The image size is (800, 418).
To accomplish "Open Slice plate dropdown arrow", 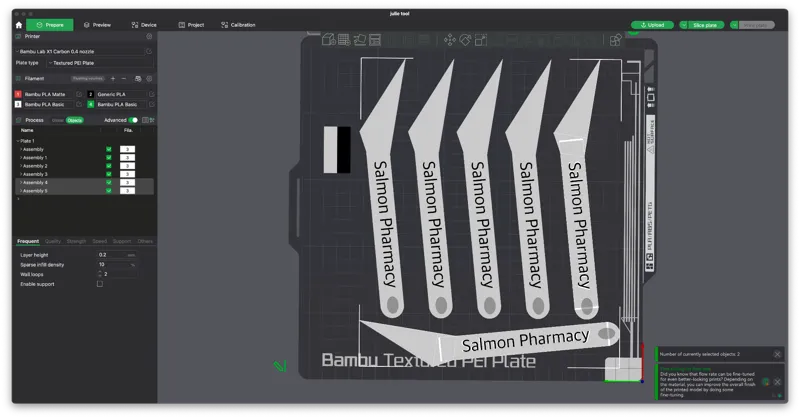I will pyautogui.click(x=683, y=25).
